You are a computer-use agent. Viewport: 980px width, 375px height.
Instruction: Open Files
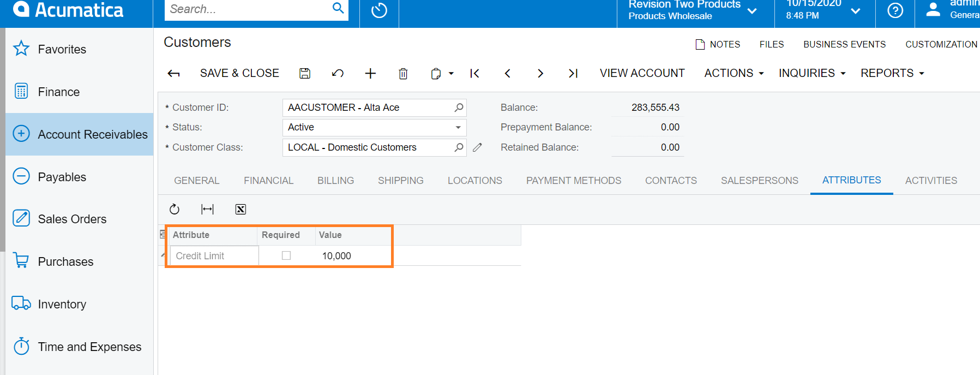point(772,44)
